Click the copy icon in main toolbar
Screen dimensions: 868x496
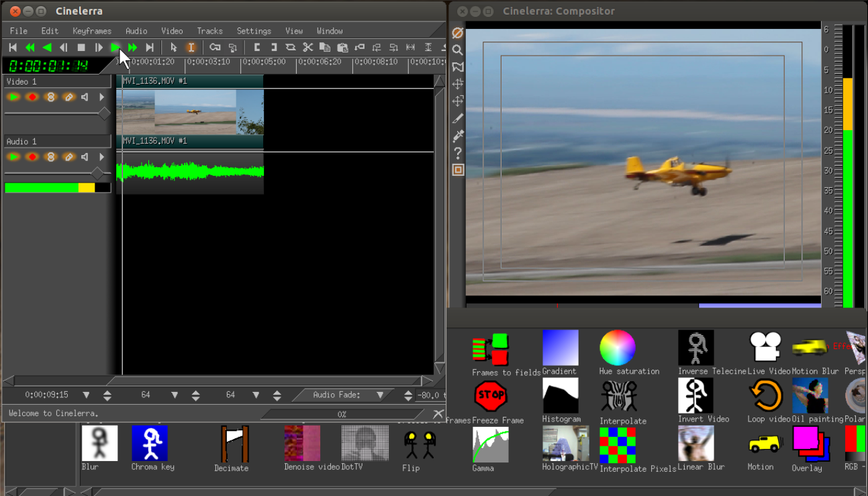[325, 48]
